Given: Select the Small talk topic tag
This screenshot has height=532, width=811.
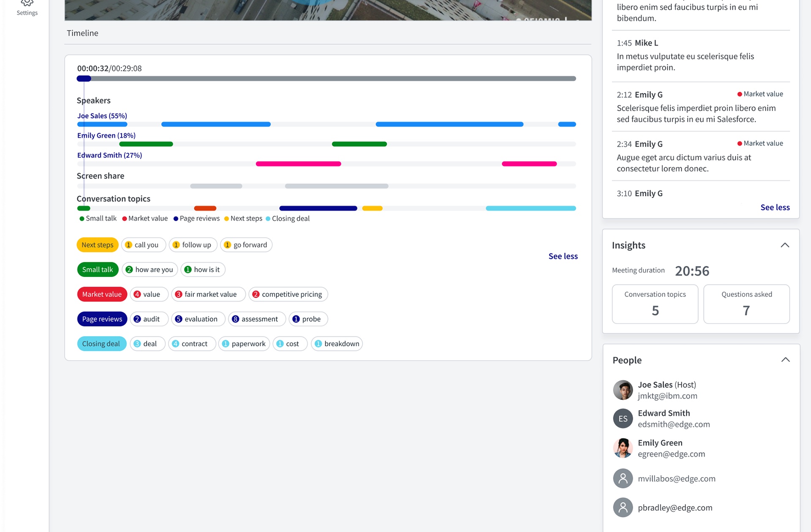Looking at the screenshot, I should coord(98,269).
